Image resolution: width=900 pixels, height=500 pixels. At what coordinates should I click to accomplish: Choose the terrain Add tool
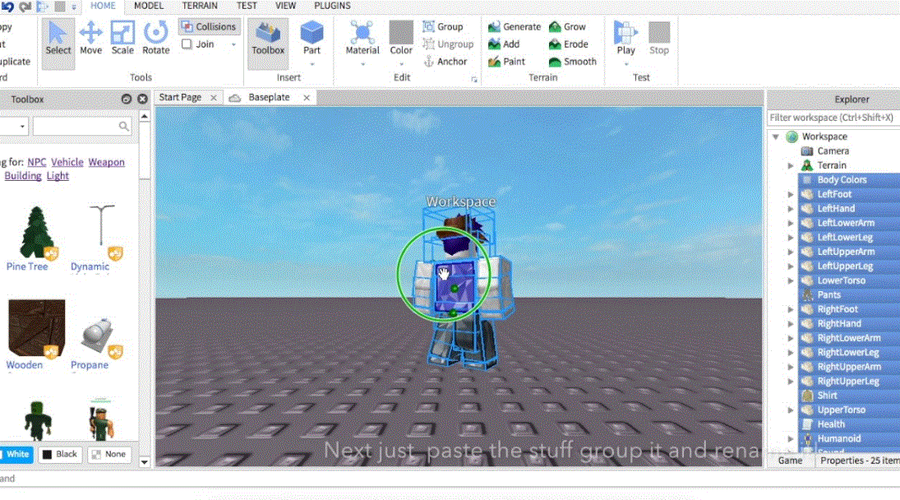coord(503,44)
